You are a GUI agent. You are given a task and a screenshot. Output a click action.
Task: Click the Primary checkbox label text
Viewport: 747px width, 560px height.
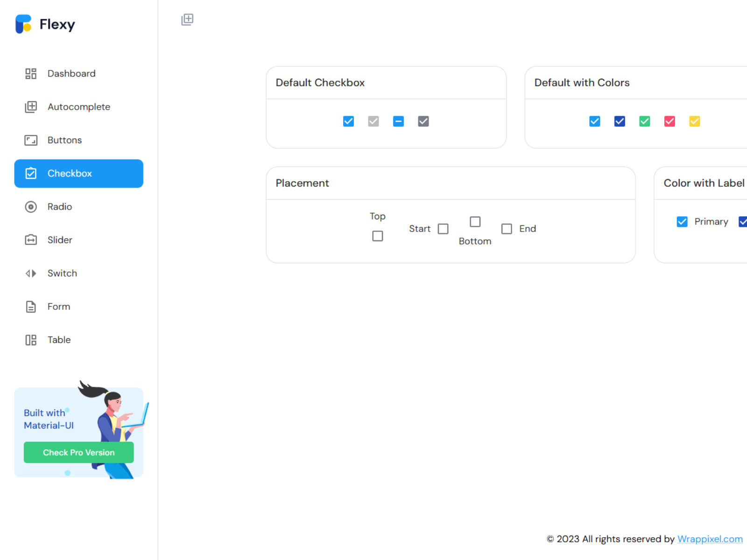coord(712,222)
